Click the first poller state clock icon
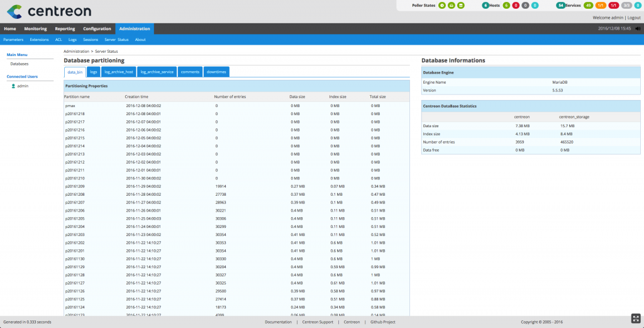This screenshot has height=328, width=644. coord(442,5)
